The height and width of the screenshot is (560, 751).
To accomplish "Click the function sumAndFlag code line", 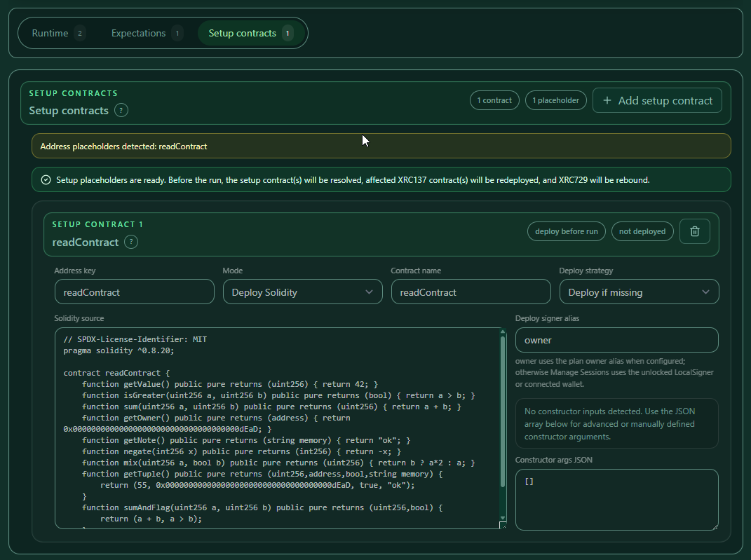I will point(262,507).
